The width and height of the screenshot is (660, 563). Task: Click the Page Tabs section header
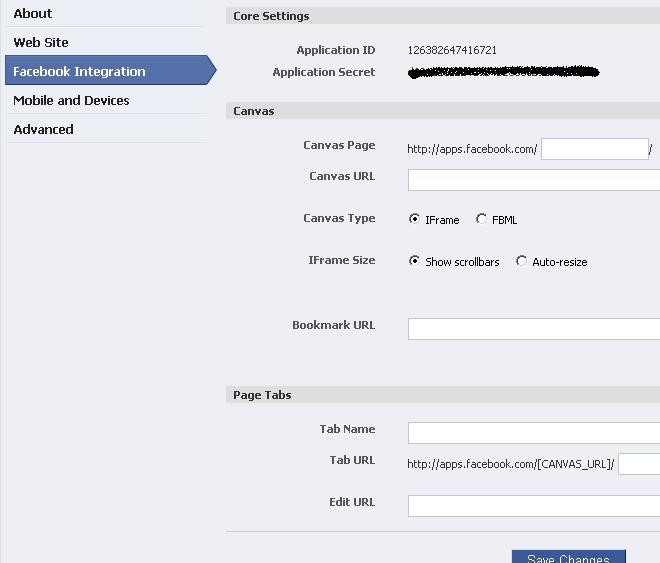point(262,395)
